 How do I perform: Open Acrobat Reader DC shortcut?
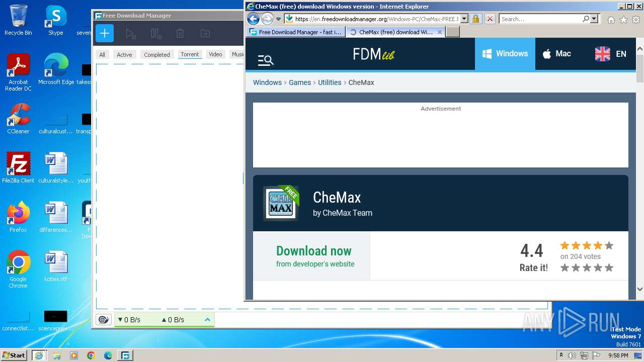[x=18, y=72]
